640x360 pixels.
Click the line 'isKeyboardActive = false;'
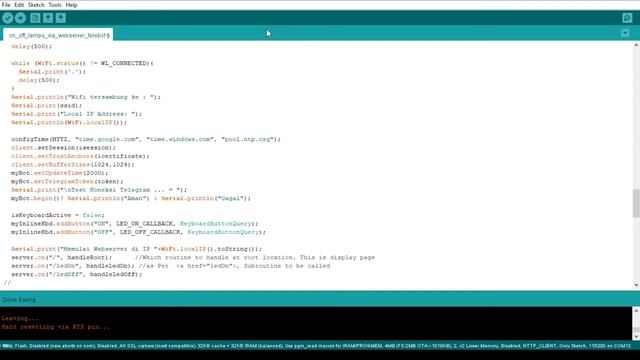[x=58, y=215]
